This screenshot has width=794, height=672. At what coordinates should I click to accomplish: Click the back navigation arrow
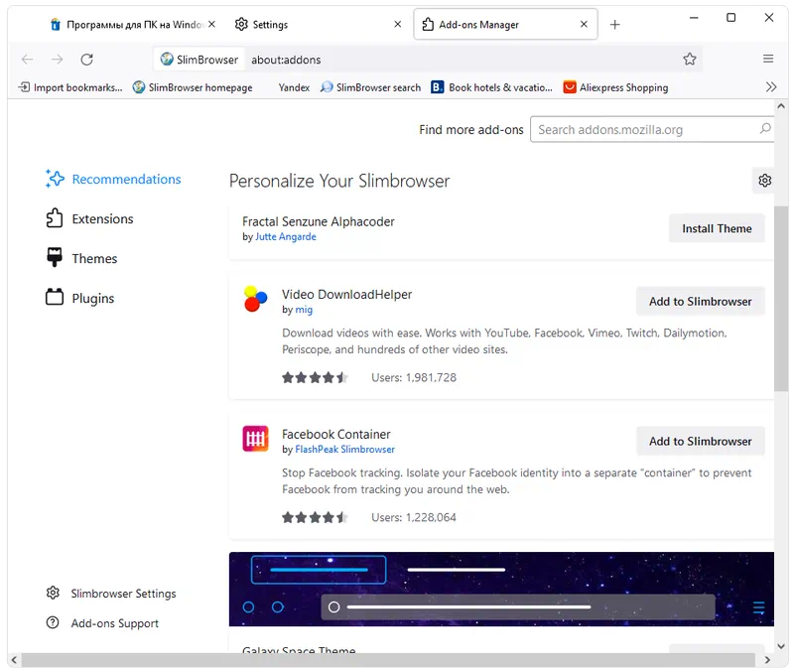click(28, 60)
